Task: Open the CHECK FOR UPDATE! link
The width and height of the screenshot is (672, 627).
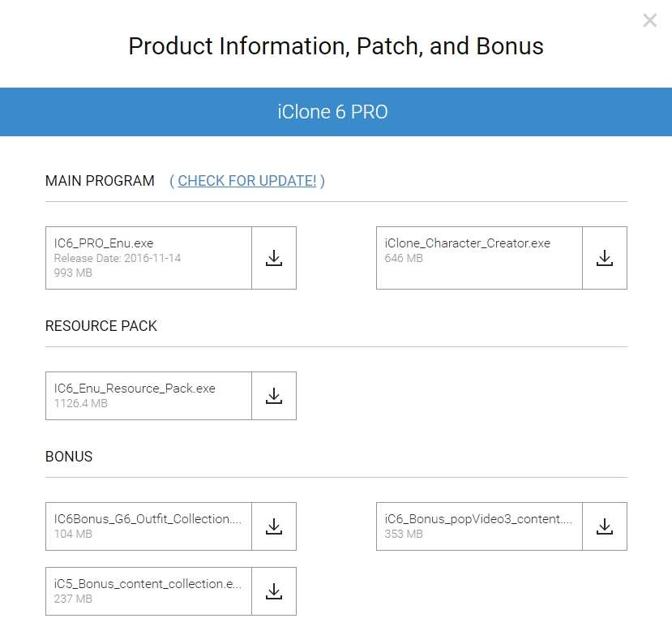Action: point(247,181)
